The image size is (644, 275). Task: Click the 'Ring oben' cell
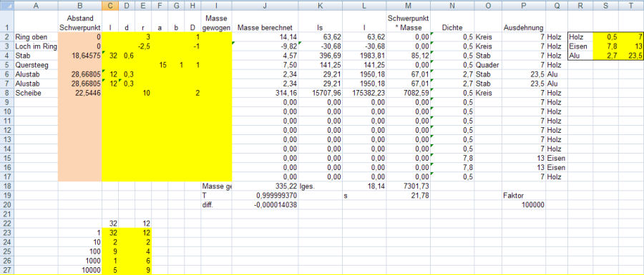click(36, 37)
